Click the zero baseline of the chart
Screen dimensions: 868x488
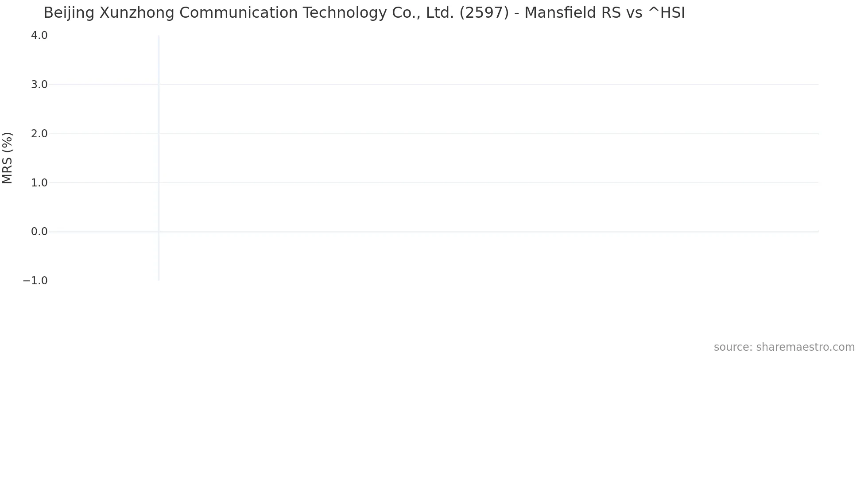(443, 232)
